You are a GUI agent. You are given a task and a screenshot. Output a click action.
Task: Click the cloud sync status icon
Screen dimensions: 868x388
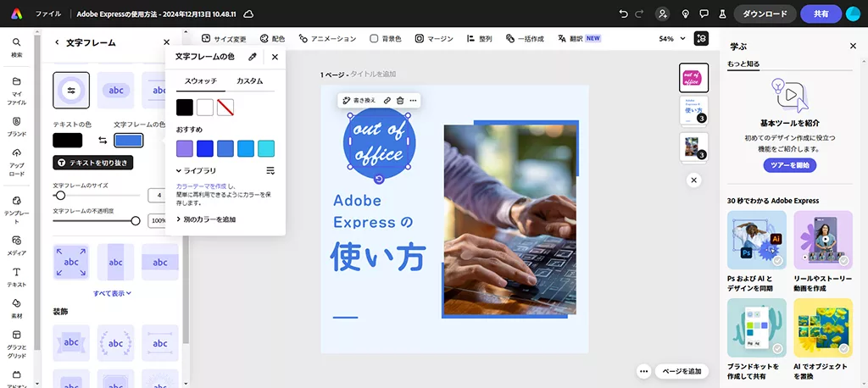coord(249,14)
